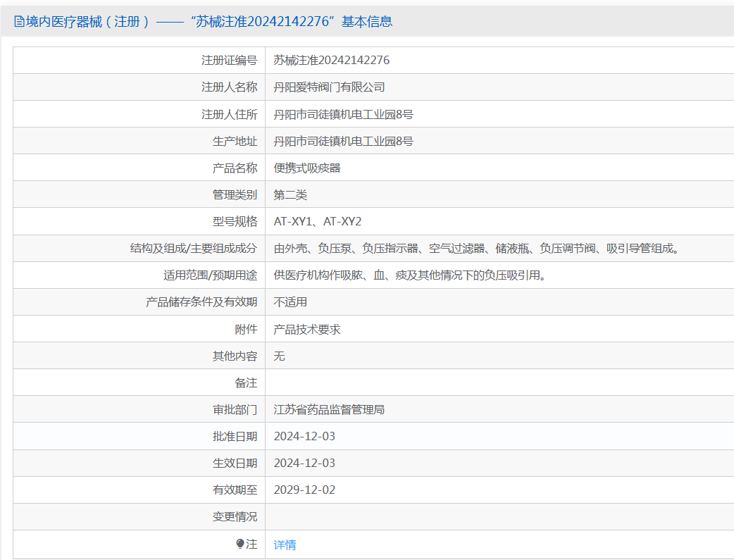Click the 审批部门 label
Image resolution: width=734 pixels, height=560 pixels.
coord(235,409)
